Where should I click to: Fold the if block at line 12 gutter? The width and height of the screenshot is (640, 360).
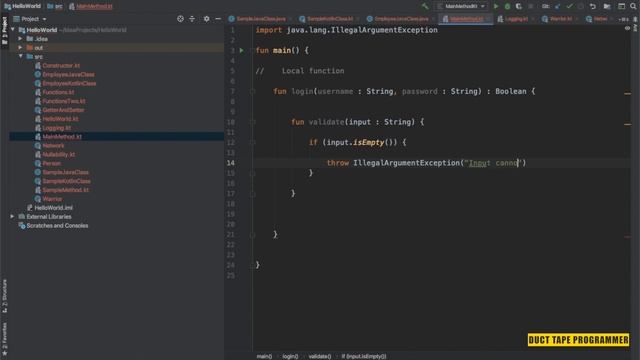pyautogui.click(x=253, y=142)
